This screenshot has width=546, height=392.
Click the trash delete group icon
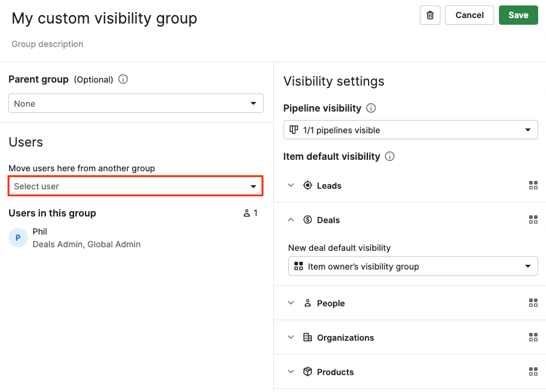point(430,15)
